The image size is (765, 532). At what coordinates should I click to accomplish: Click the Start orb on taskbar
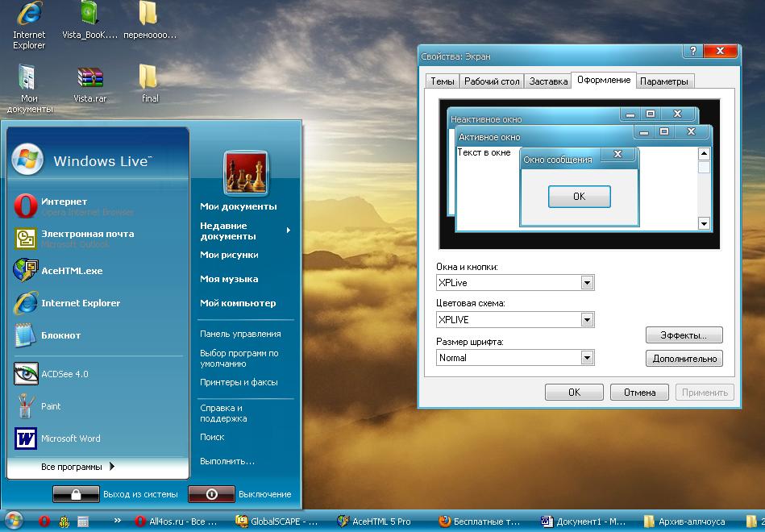click(13, 521)
